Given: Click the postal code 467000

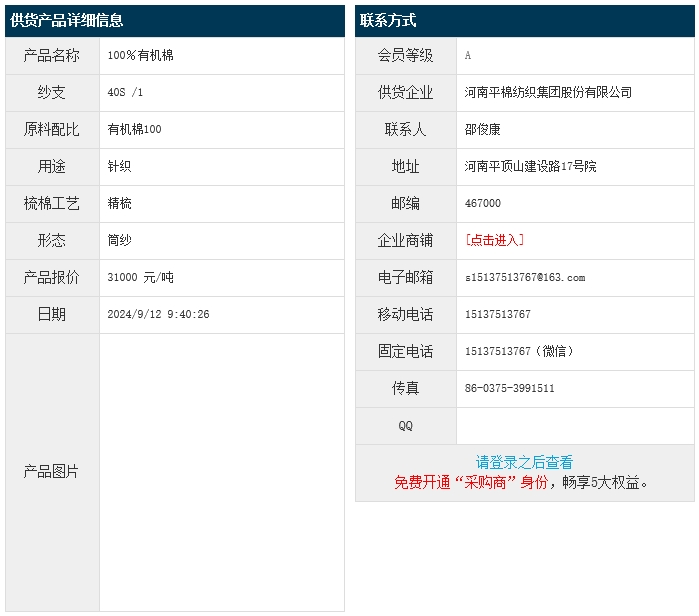Looking at the screenshot, I should 483,203.
